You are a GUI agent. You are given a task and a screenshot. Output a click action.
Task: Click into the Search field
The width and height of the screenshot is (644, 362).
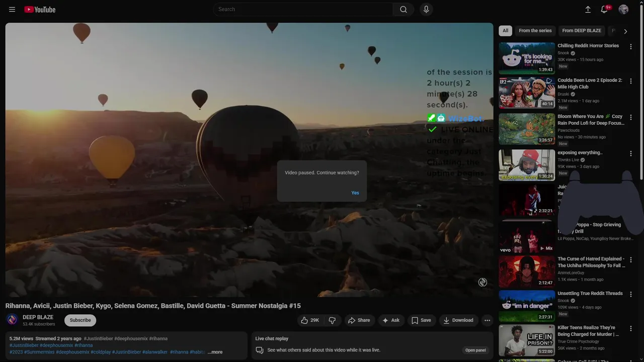coord(303,10)
